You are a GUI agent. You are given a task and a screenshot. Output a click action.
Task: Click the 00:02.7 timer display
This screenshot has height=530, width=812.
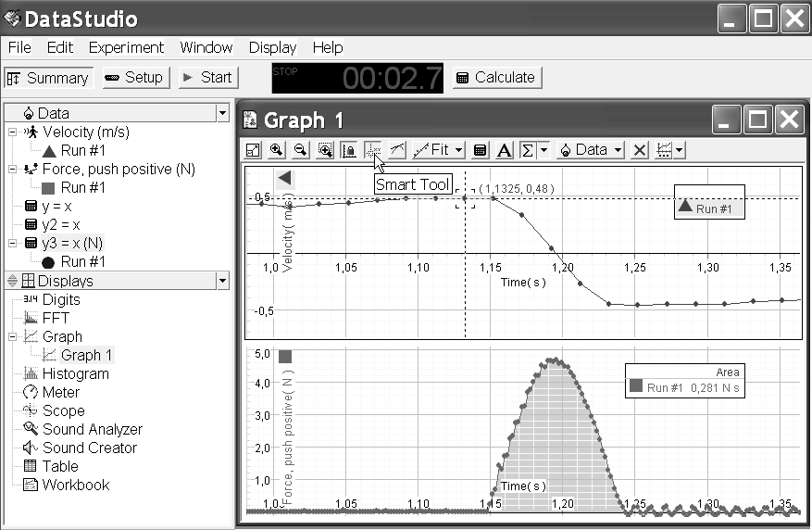357,78
